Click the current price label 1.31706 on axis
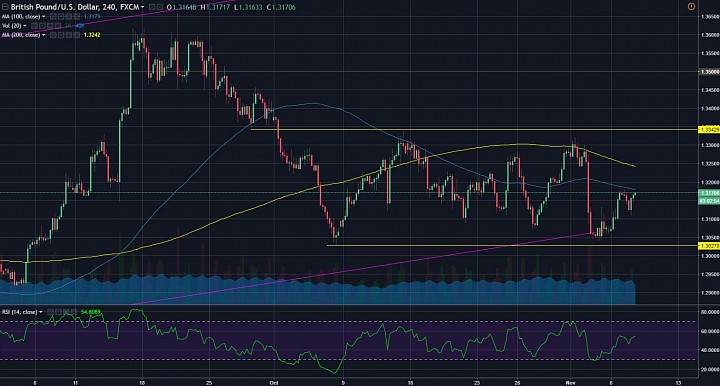 (709, 193)
